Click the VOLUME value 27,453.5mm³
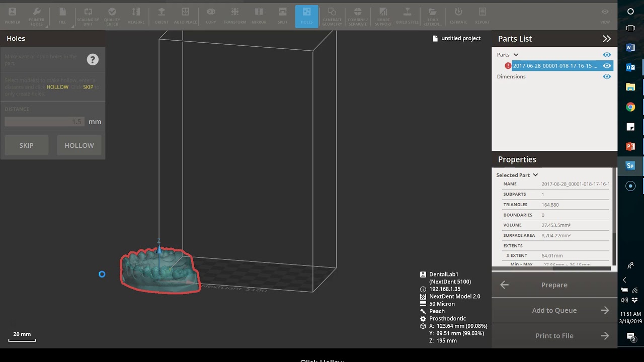Image resolution: width=644 pixels, height=362 pixels. 556,225
